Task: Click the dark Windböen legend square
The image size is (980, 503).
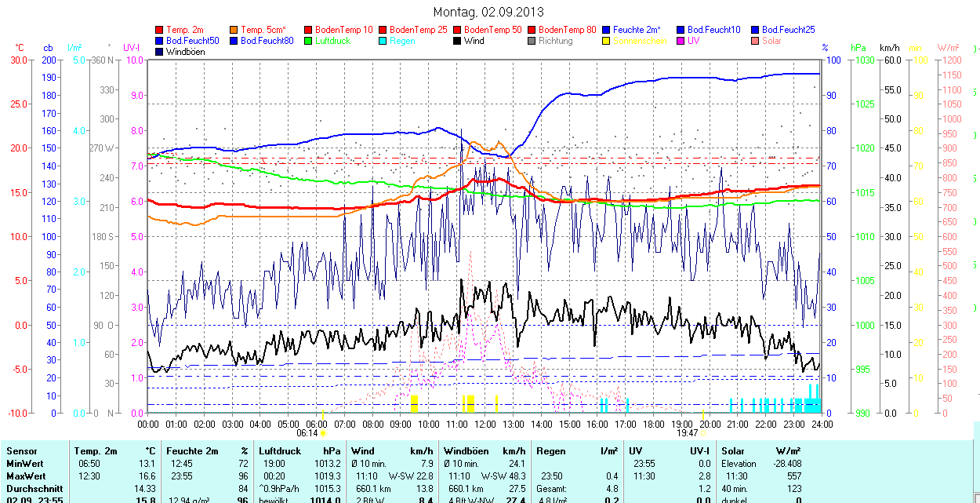Action: click(x=160, y=52)
